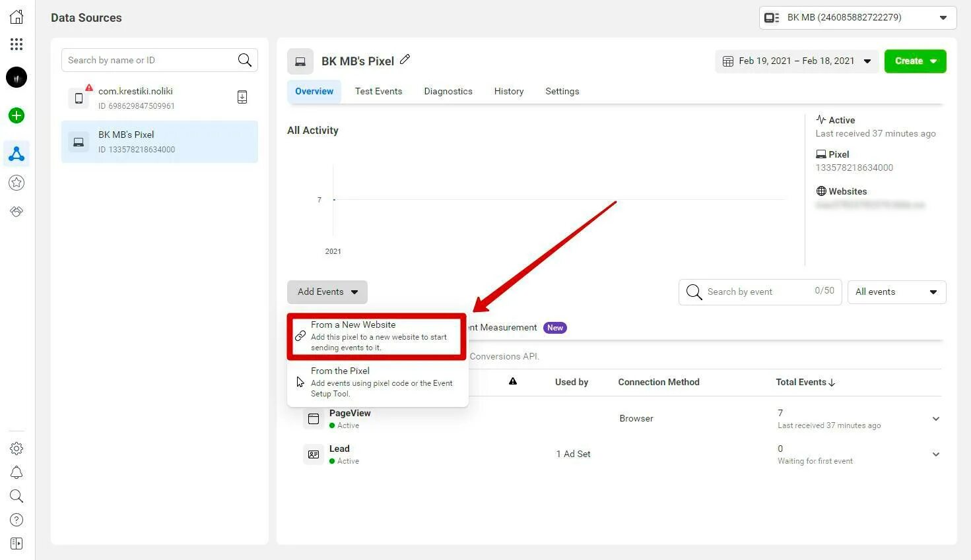The image size is (971, 560).
Task: Open the date range Feb 19 dropdown
Action: coord(797,61)
